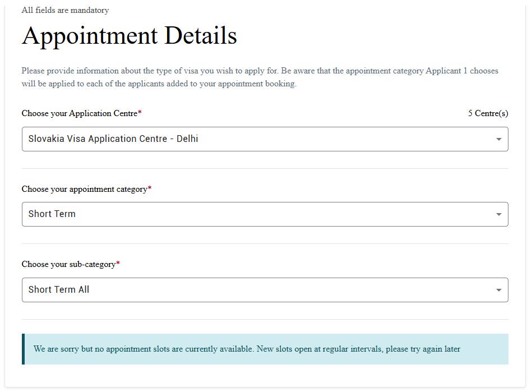The height and width of the screenshot is (392, 532).
Task: Select the 'Short Term' selected value text
Action: click(52, 214)
